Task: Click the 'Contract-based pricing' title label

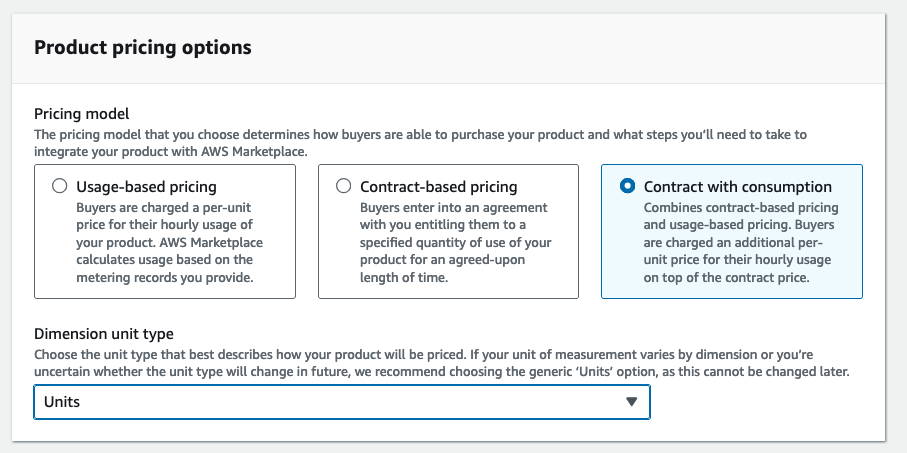Action: tap(438, 187)
